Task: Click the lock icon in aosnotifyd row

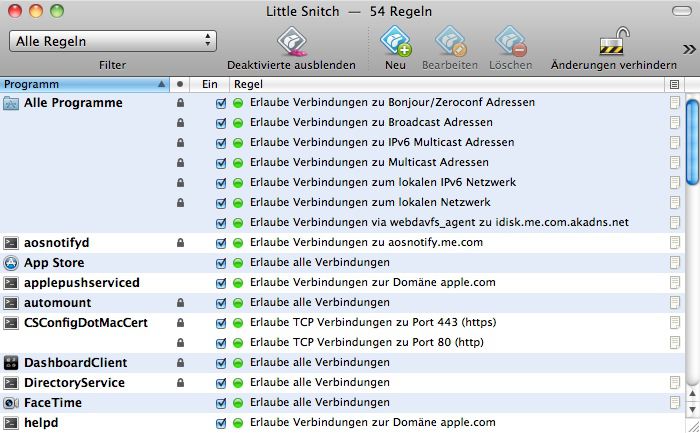Action: coord(180,242)
